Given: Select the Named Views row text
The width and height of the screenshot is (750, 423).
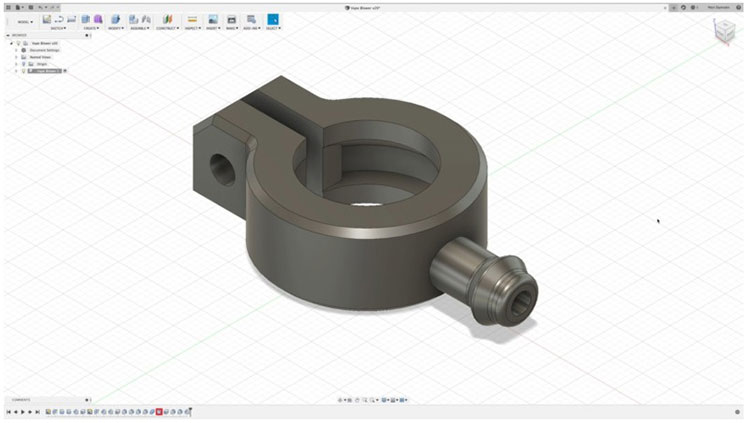Looking at the screenshot, I should pos(40,57).
